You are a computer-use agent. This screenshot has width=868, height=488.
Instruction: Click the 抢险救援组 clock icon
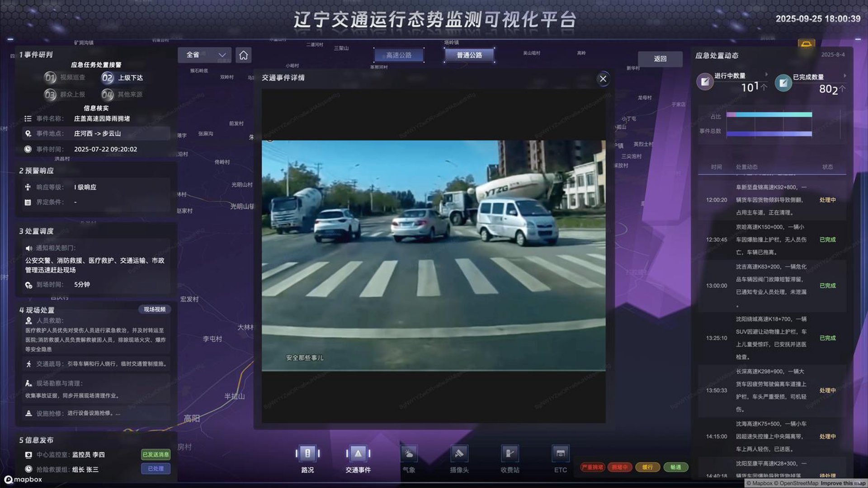tap(28, 469)
